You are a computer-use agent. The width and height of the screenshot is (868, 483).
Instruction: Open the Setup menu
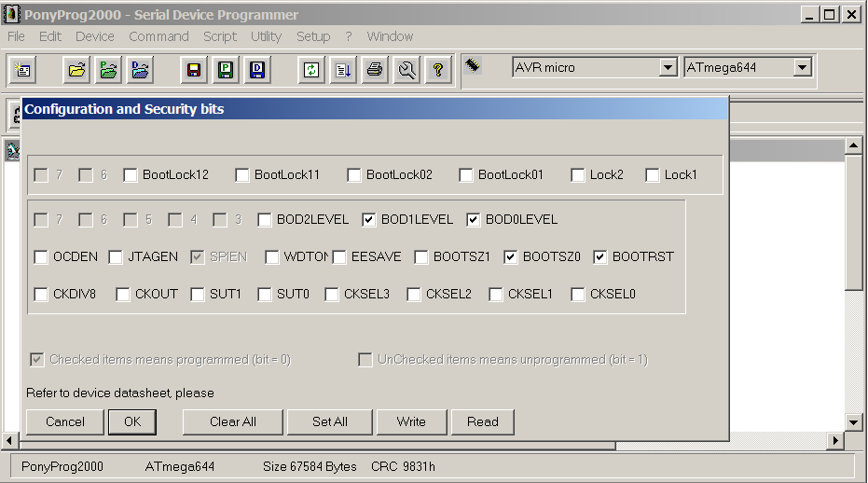(313, 36)
